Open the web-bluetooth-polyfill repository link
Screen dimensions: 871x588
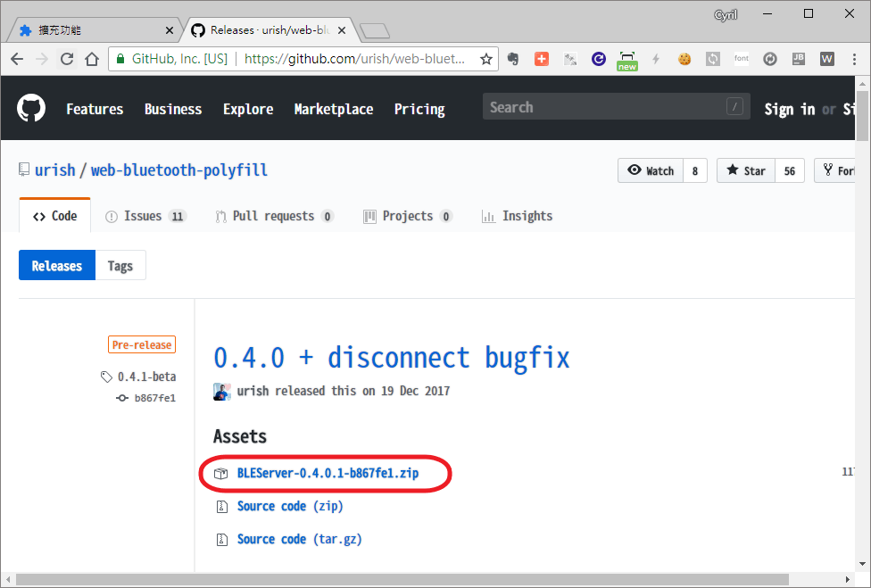point(178,170)
